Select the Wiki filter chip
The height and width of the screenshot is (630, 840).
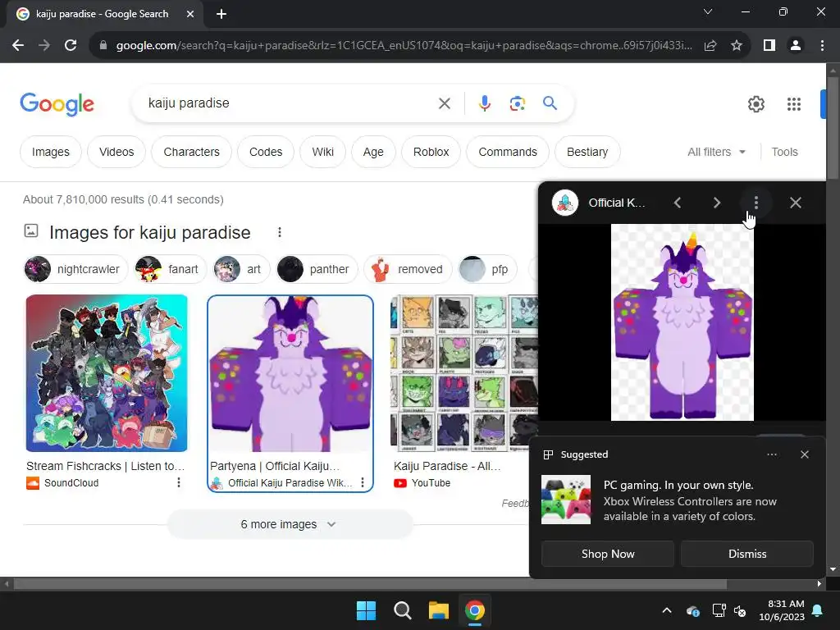(x=322, y=152)
